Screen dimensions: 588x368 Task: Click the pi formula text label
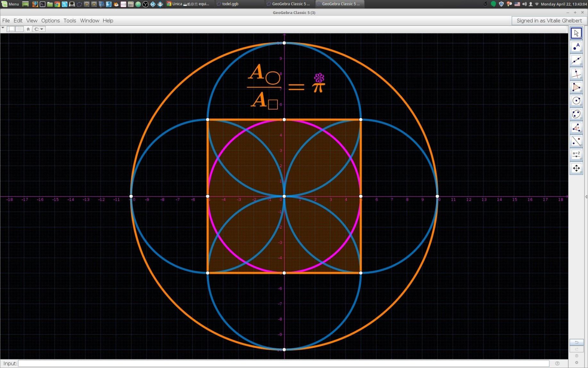(286, 87)
